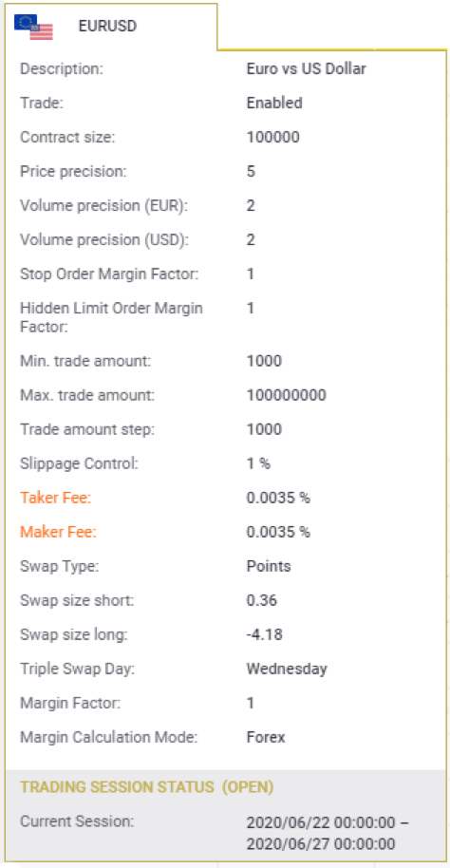
Task: Click the Margin Calculation Mode Forex value
Action: click(x=266, y=737)
